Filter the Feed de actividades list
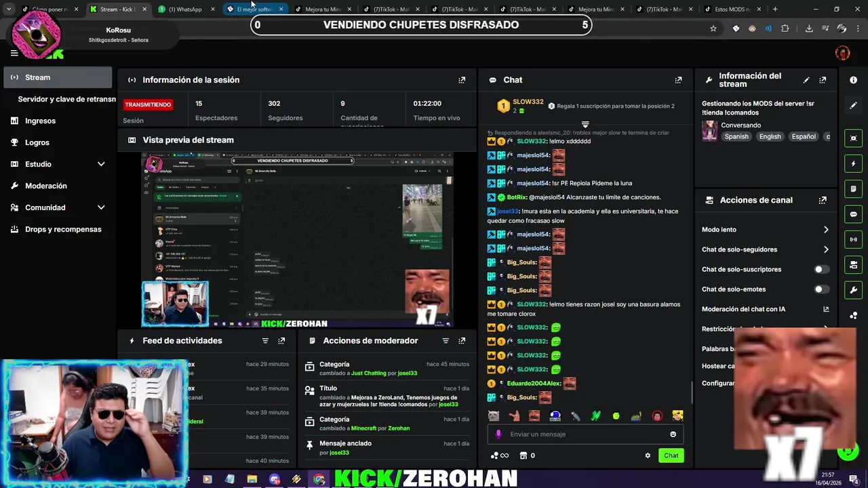This screenshot has height=488, width=868. pyautogui.click(x=265, y=341)
